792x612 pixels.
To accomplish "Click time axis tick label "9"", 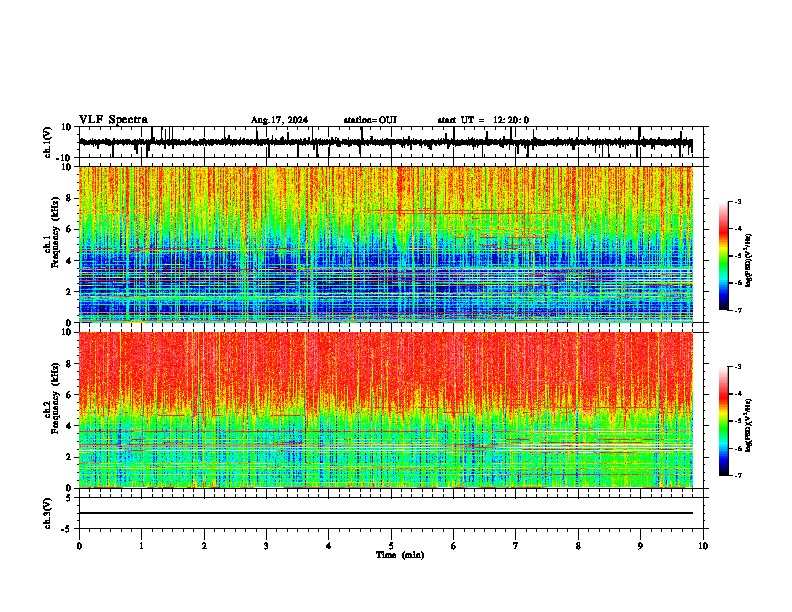I will (x=640, y=546).
